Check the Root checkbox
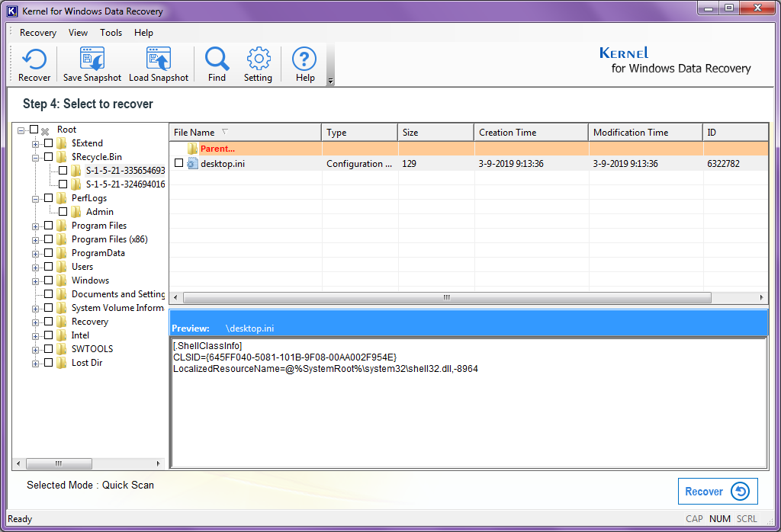This screenshot has height=532, width=781. pos(34,130)
